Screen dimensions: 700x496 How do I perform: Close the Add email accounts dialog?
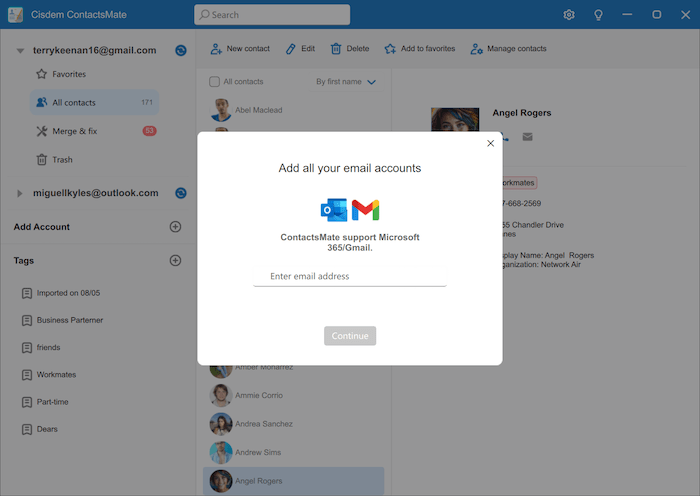[x=490, y=144]
